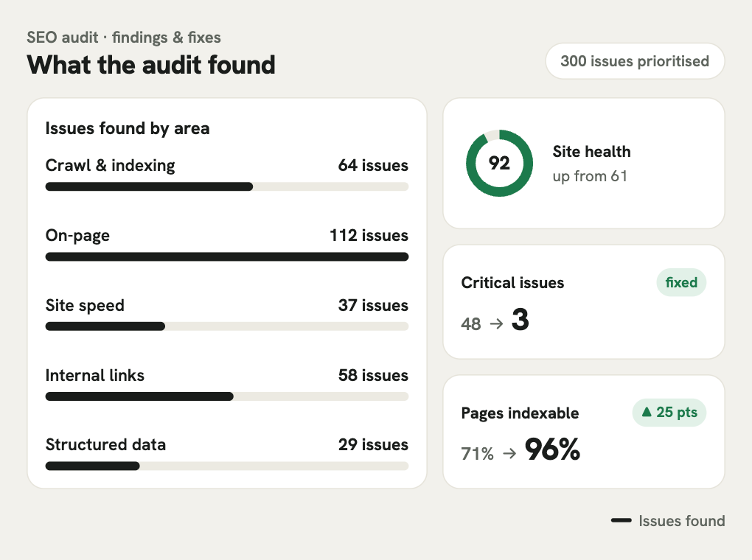Click the previous value 71%
This screenshot has height=560, width=752.
(x=477, y=454)
